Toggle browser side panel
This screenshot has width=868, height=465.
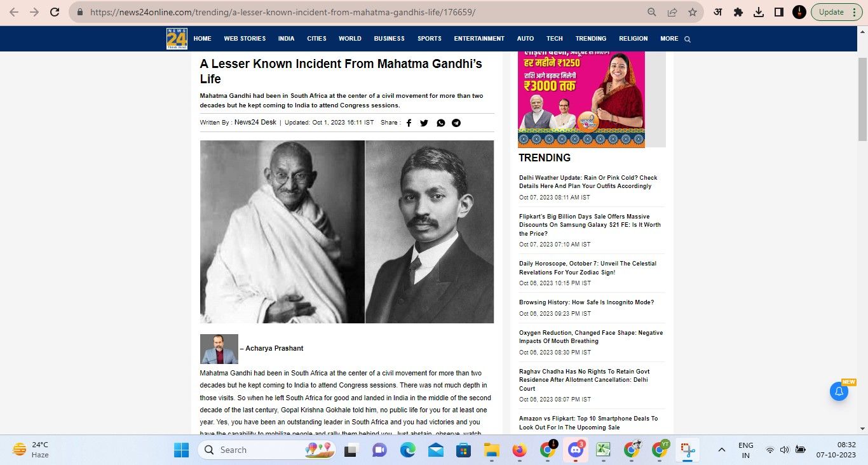click(778, 12)
